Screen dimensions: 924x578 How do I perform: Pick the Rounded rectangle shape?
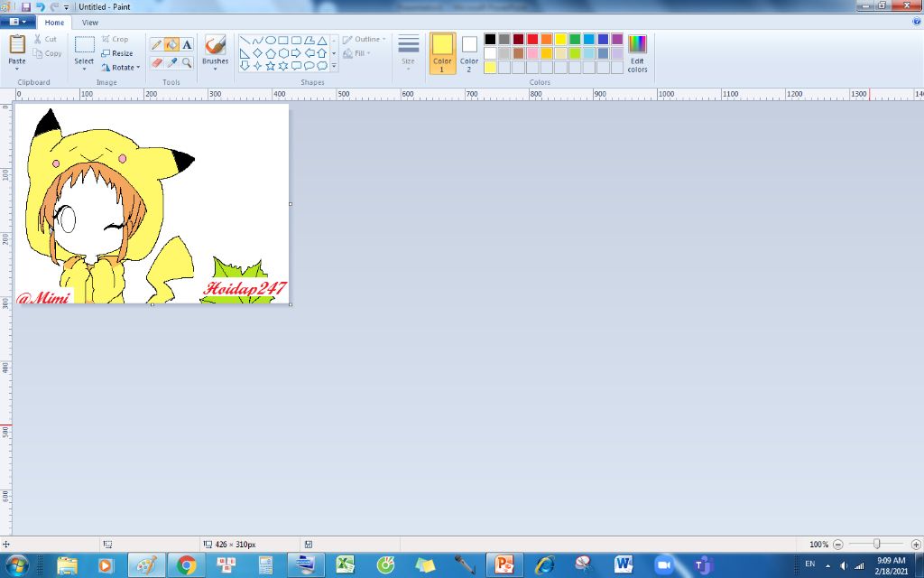(296, 41)
